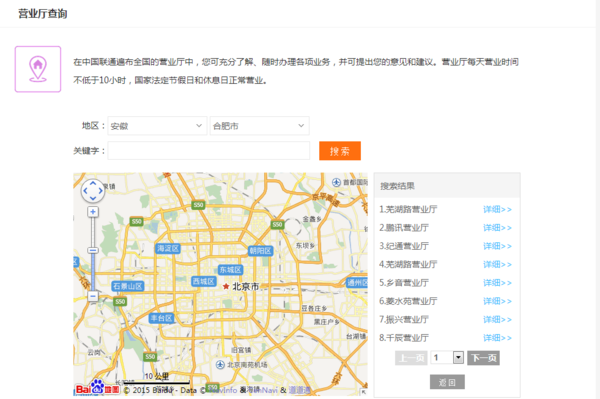This screenshot has width=600, height=399.
Task: Open details for 4.芜湖路营业厅
Action: [497, 265]
